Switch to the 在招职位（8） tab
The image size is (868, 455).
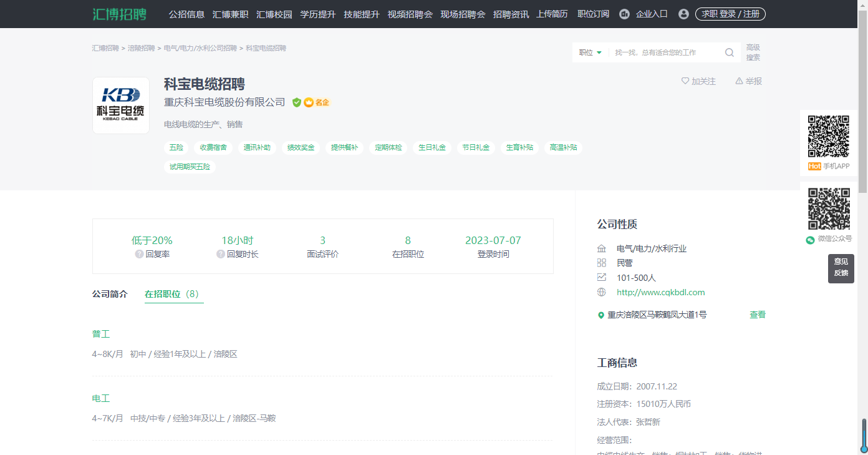click(174, 294)
